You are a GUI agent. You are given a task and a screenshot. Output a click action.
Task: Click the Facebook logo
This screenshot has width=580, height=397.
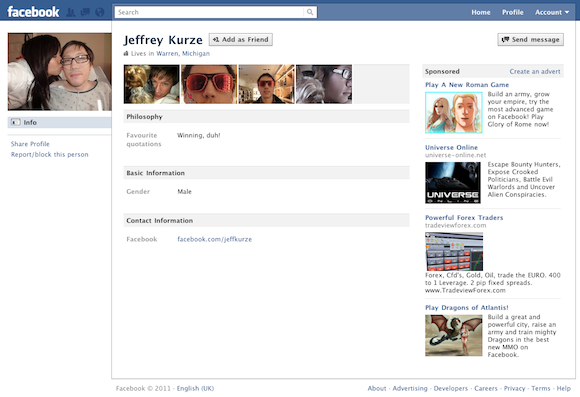coord(33,12)
